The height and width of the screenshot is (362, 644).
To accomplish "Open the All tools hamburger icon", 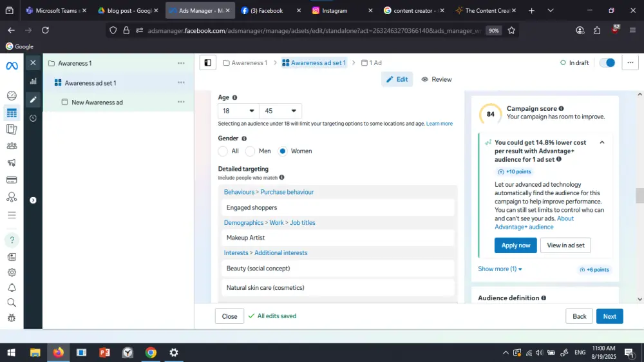I will [x=12, y=215].
